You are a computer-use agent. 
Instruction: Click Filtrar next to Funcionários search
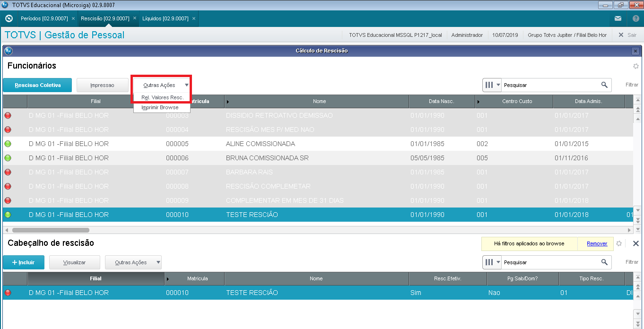point(632,85)
